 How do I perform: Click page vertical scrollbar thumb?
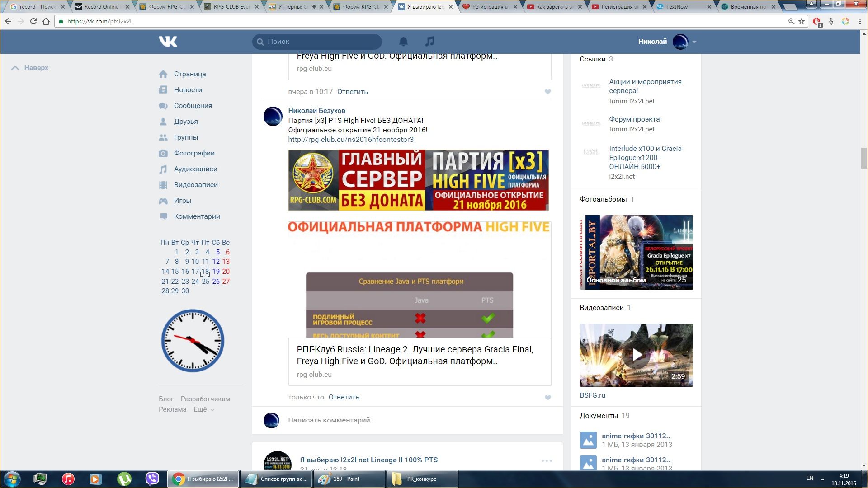(x=864, y=158)
